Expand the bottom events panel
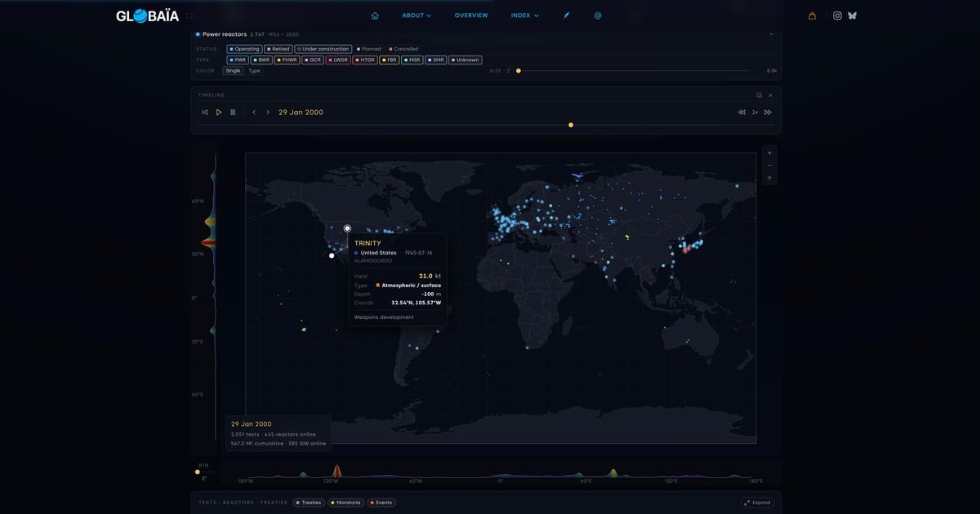 coord(758,503)
